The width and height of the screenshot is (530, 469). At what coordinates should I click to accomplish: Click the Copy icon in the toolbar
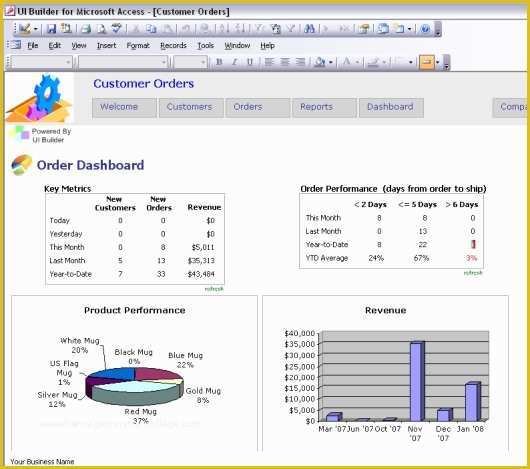pyautogui.click(x=151, y=29)
